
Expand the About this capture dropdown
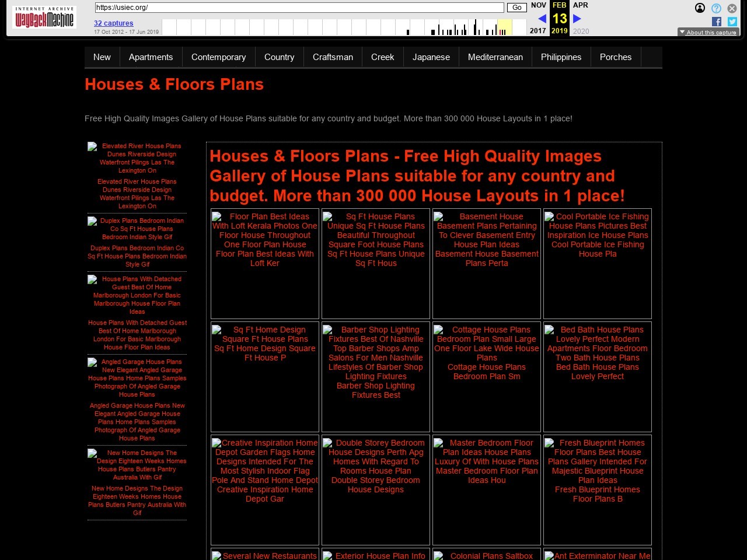point(708,32)
